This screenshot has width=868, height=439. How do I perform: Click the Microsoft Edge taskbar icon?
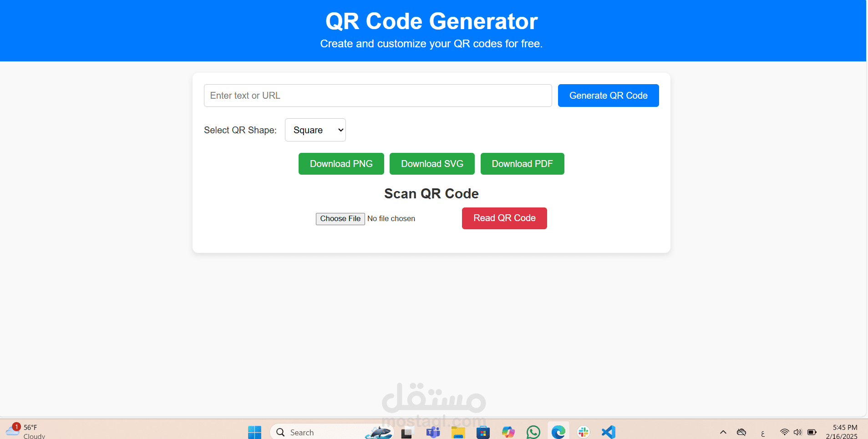click(558, 432)
